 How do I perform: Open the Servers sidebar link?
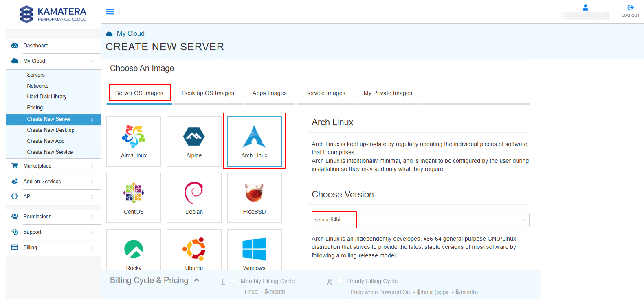(x=36, y=75)
